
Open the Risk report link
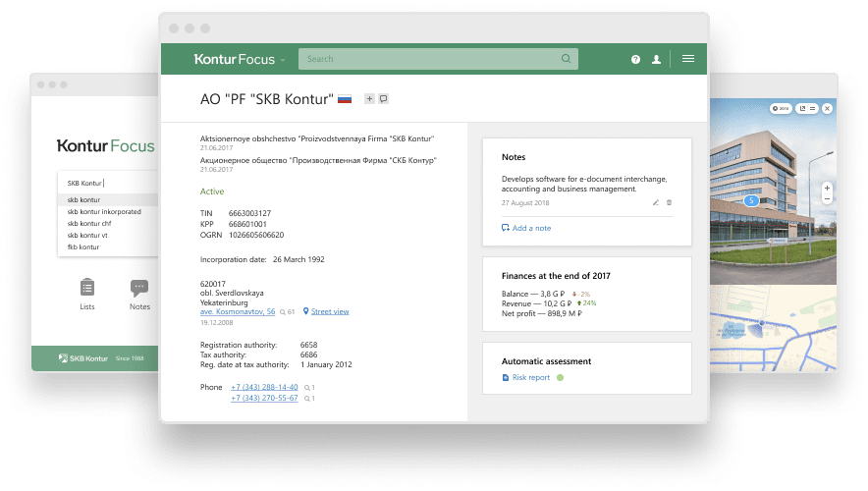[x=531, y=377]
